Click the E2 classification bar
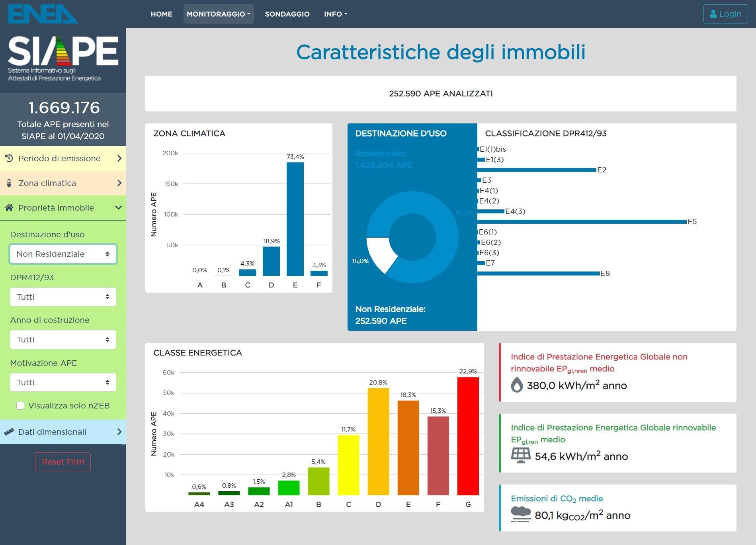 click(x=537, y=170)
